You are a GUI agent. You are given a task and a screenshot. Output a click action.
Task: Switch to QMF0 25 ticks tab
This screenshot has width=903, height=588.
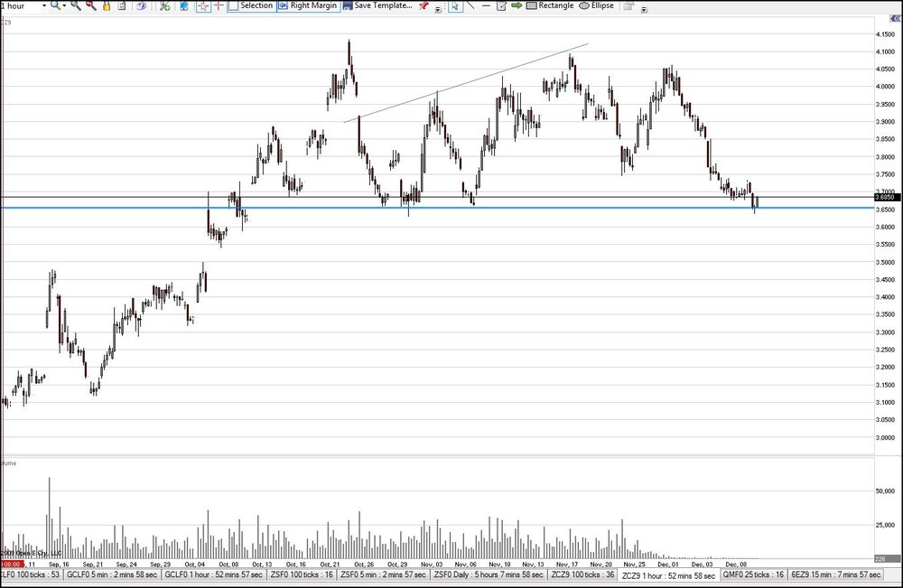click(x=753, y=574)
